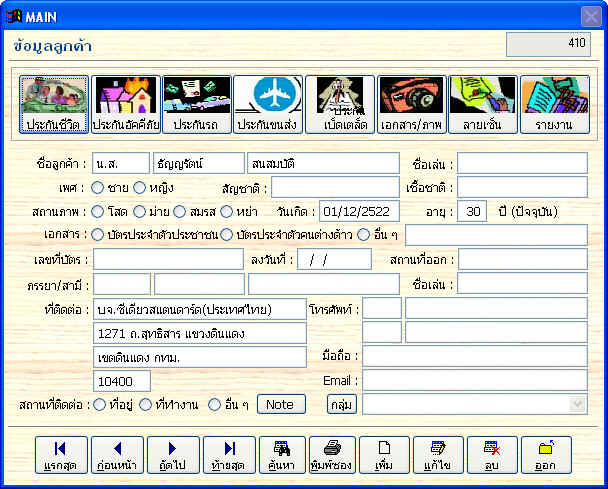Image resolution: width=608 pixels, height=489 pixels.
Task: Click the กลุ่ม (group) button
Action: tap(341, 404)
